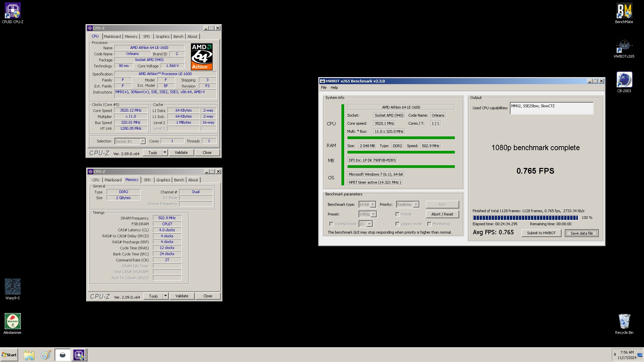
Task: Click the Core Speed 3520.12 MHz value
Action: click(131, 111)
